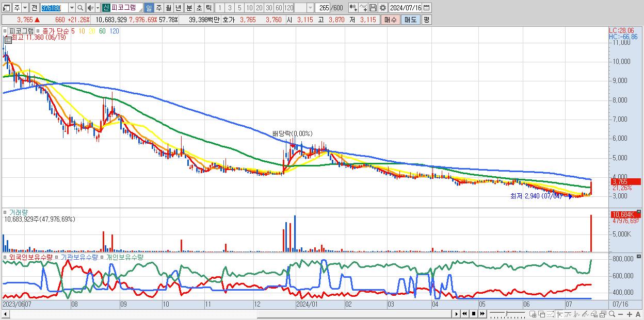The height and width of the screenshot is (320, 644).
Task: Select the 30 interval button
Action: click(x=269, y=8)
